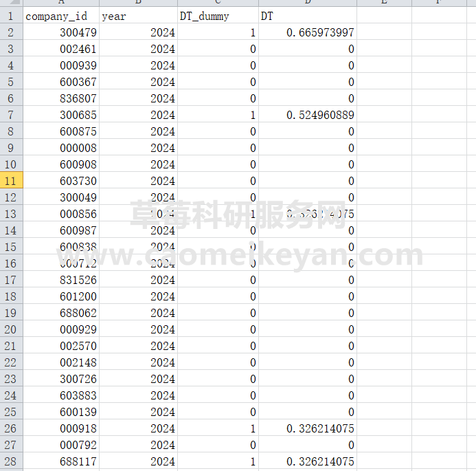Click the row 28 header

[11, 461]
